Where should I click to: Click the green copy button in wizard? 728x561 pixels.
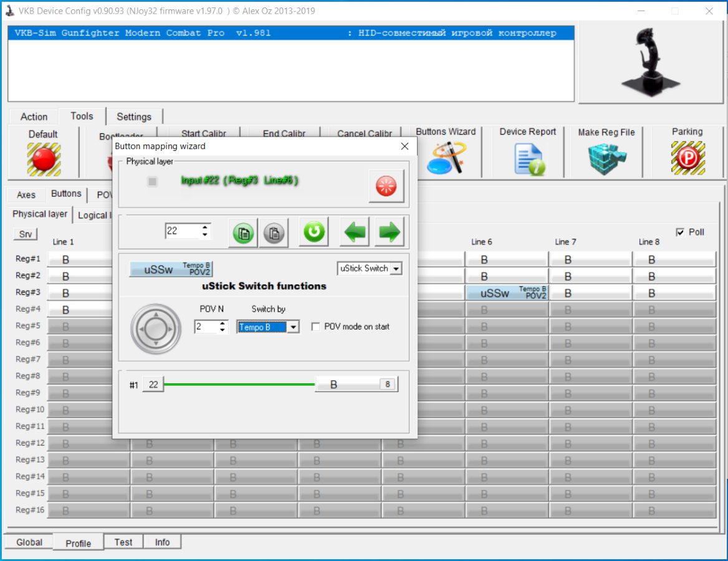click(x=243, y=233)
